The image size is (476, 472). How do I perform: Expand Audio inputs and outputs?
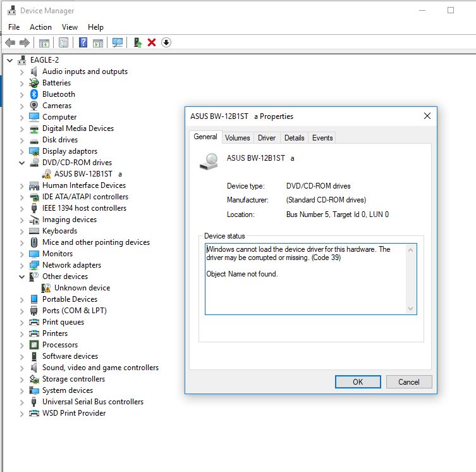click(x=22, y=71)
